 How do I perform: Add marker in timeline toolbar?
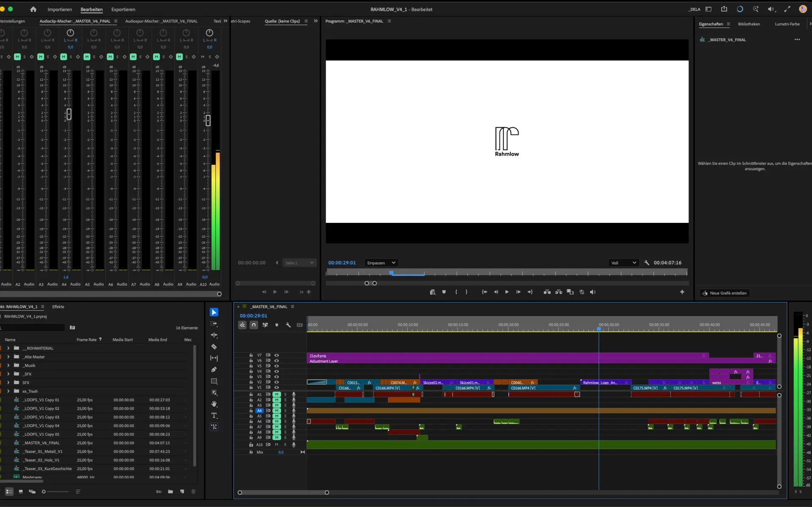[277, 325]
